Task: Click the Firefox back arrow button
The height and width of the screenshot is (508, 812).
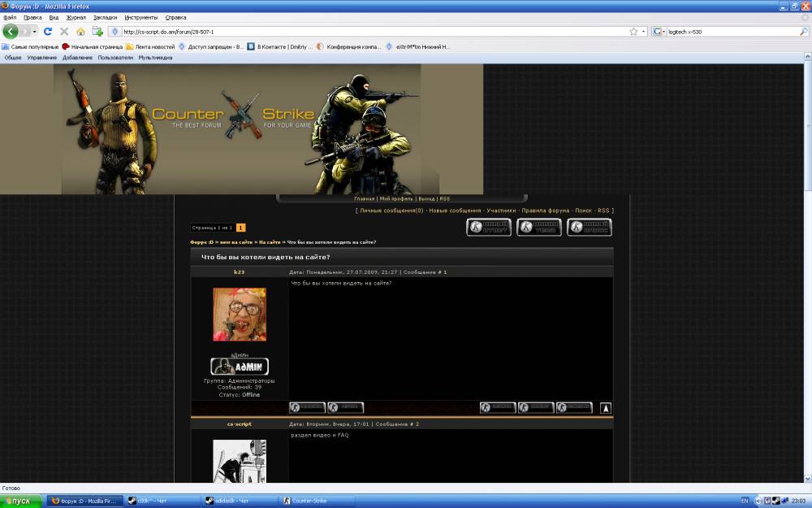Action: 11,32
